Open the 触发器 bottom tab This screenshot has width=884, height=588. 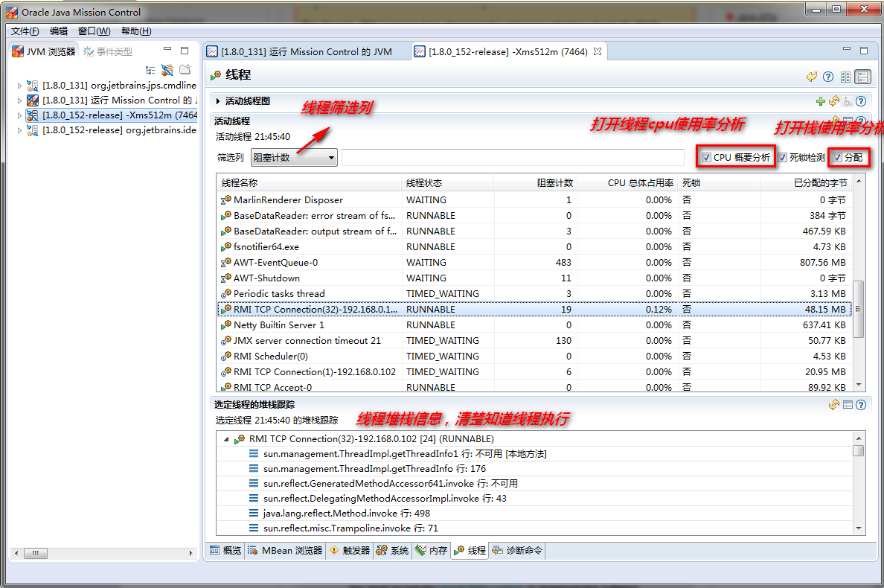pos(350,550)
